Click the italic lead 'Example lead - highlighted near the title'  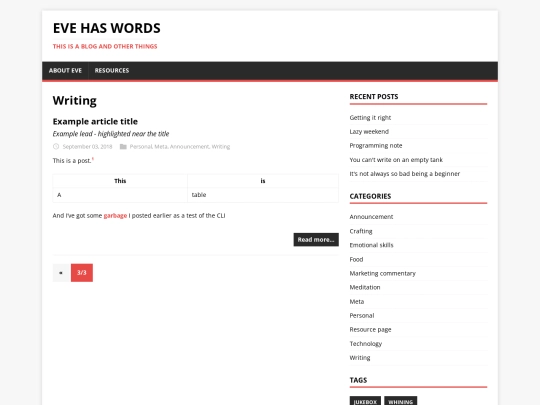click(111, 134)
